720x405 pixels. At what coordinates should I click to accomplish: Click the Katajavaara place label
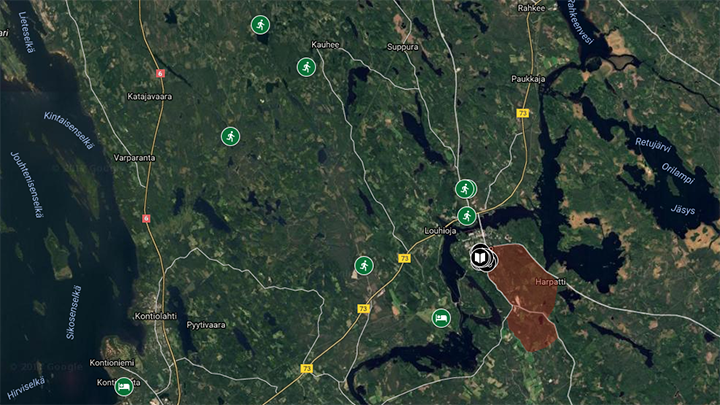[x=150, y=97]
